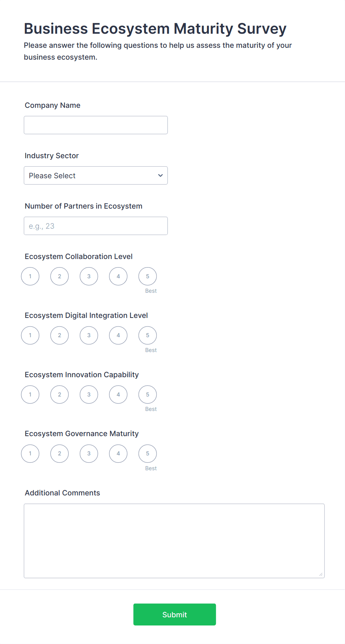Pick rating 1 for Ecosystem Governance Maturity

[x=30, y=453]
